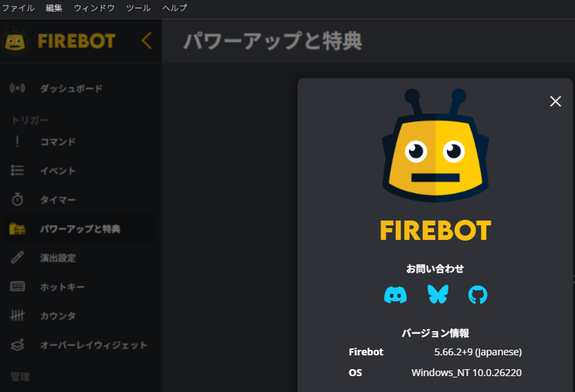This screenshot has width=575, height=392.
Task: Open the 編集 menu
Action: (54, 8)
